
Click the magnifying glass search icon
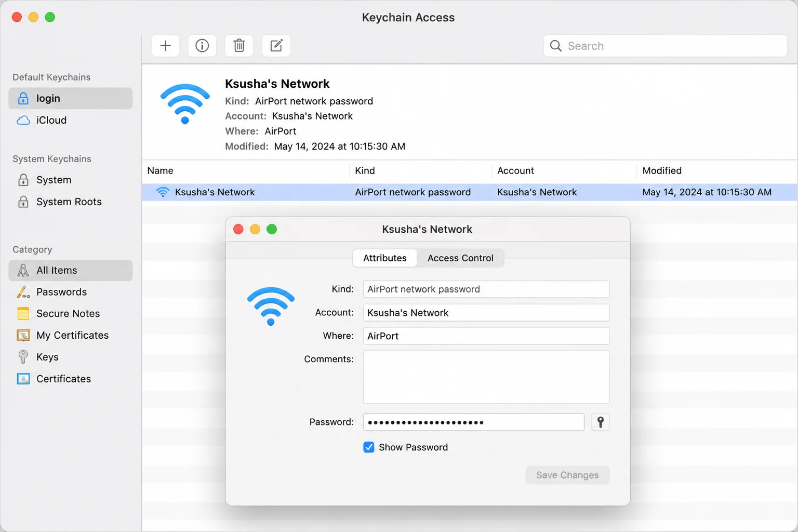[555, 46]
